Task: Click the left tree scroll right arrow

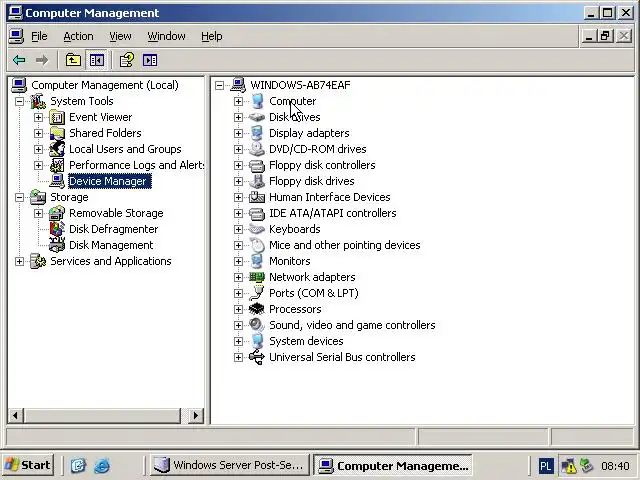Action: click(x=196, y=416)
